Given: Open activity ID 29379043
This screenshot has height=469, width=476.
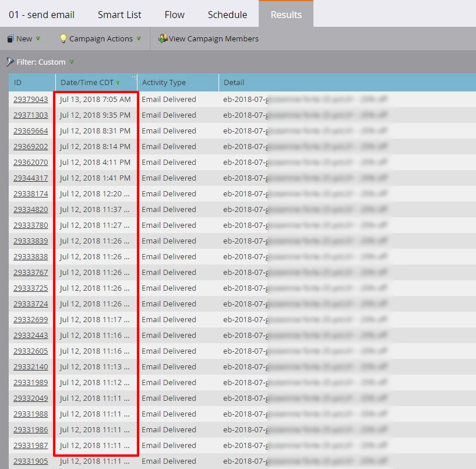Looking at the screenshot, I should 31,100.
